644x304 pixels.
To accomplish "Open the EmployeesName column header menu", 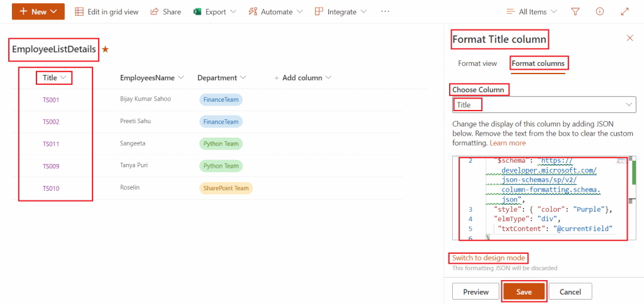I will point(152,77).
